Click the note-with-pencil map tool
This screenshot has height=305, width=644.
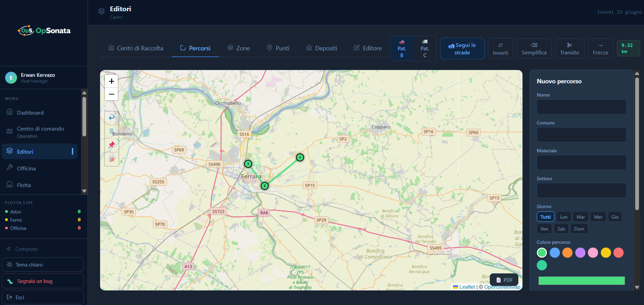pos(112,158)
